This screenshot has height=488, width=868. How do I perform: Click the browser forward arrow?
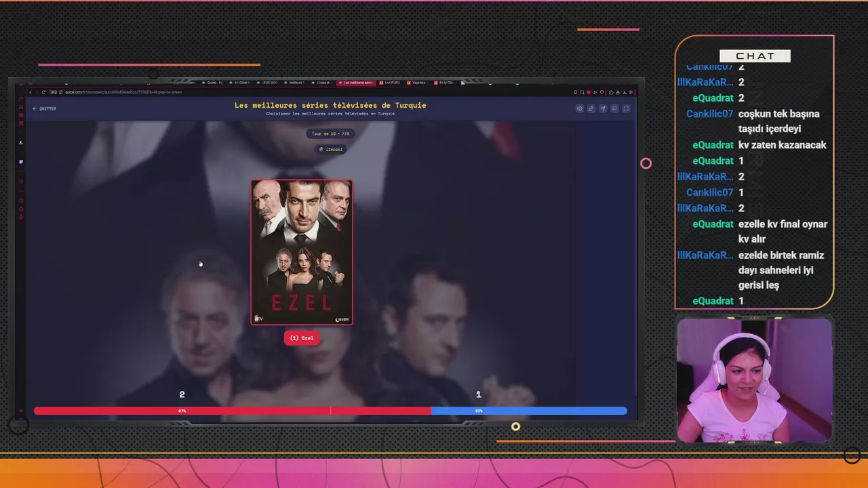pyautogui.click(x=37, y=92)
